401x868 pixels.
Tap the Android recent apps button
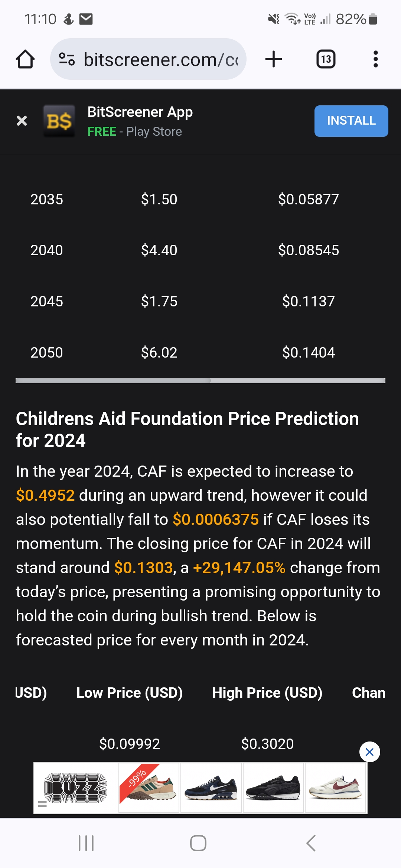86,843
